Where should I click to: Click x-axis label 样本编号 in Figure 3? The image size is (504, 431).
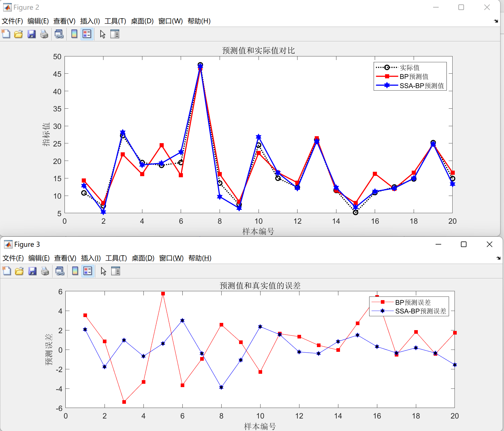pos(260,426)
